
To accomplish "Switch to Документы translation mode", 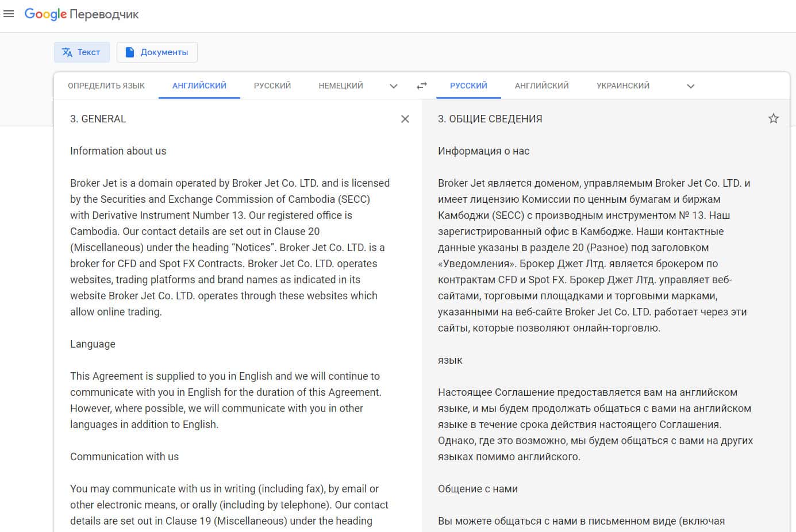I will 157,52.
